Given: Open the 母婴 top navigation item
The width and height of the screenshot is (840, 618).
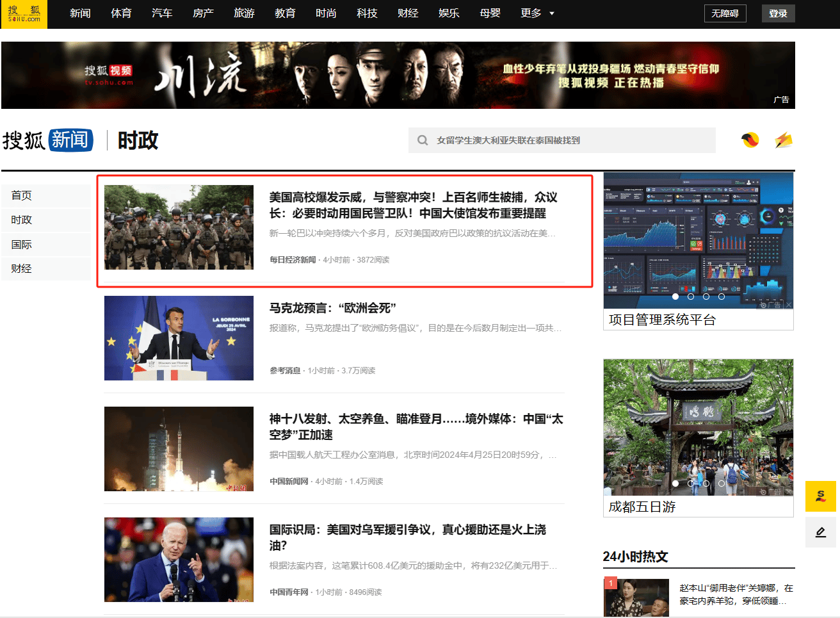Looking at the screenshot, I should pyautogui.click(x=490, y=13).
